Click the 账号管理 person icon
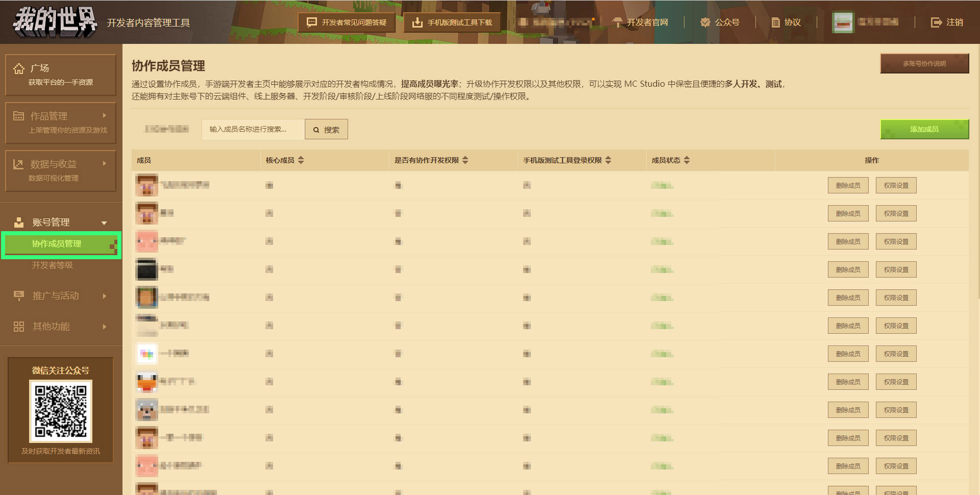980x495 pixels. 19,222
